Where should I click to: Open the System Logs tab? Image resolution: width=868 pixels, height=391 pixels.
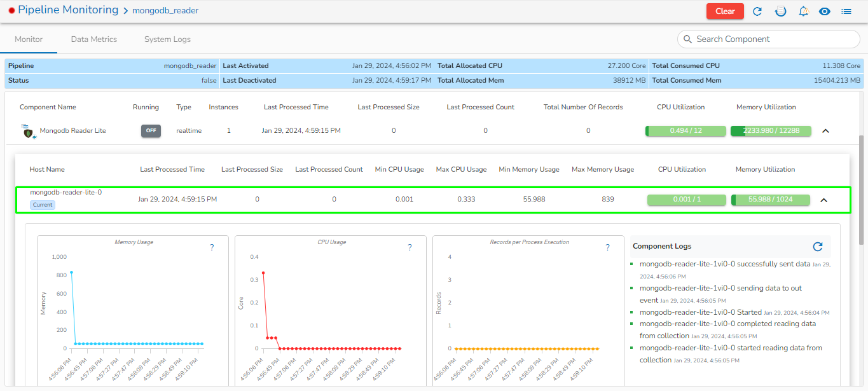(167, 39)
